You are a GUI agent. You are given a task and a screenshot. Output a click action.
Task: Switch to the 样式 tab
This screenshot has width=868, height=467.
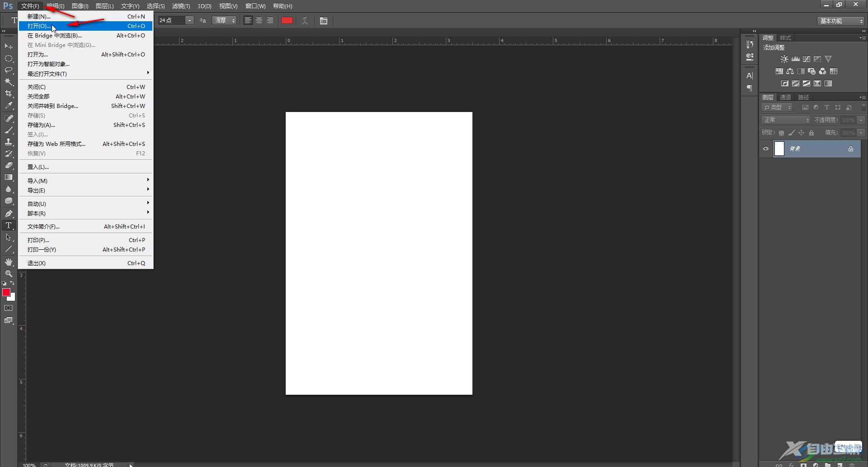point(786,38)
